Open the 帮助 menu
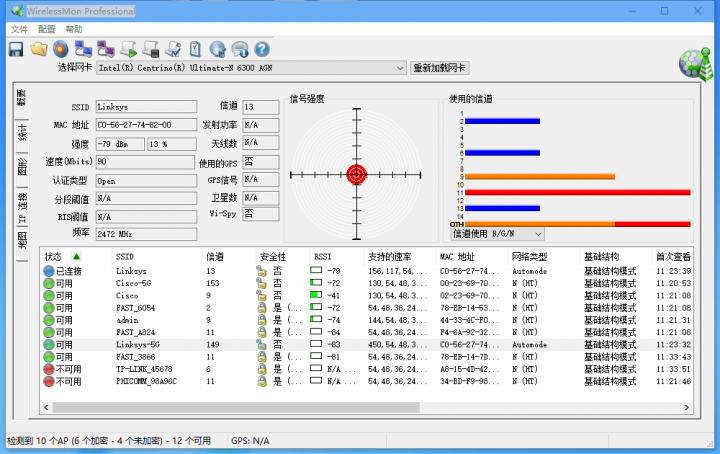Screen dimensions: 720x454 click(74, 29)
